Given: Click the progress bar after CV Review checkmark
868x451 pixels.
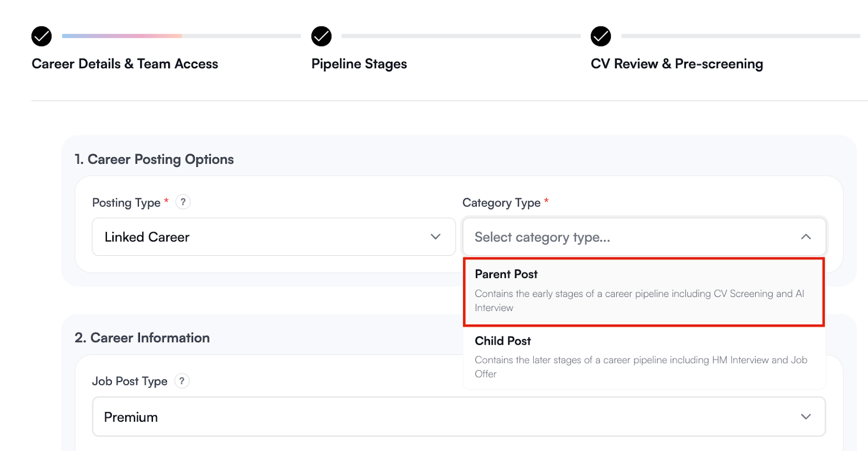Looking at the screenshot, I should click(740, 36).
